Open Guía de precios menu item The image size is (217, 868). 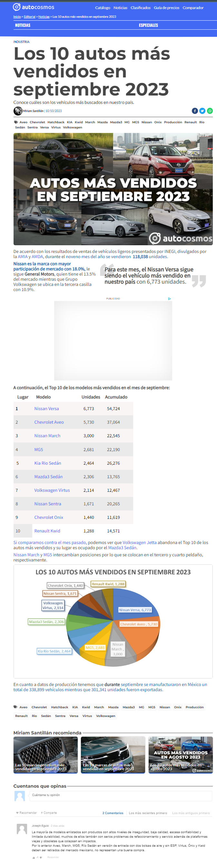pyautogui.click(x=166, y=8)
